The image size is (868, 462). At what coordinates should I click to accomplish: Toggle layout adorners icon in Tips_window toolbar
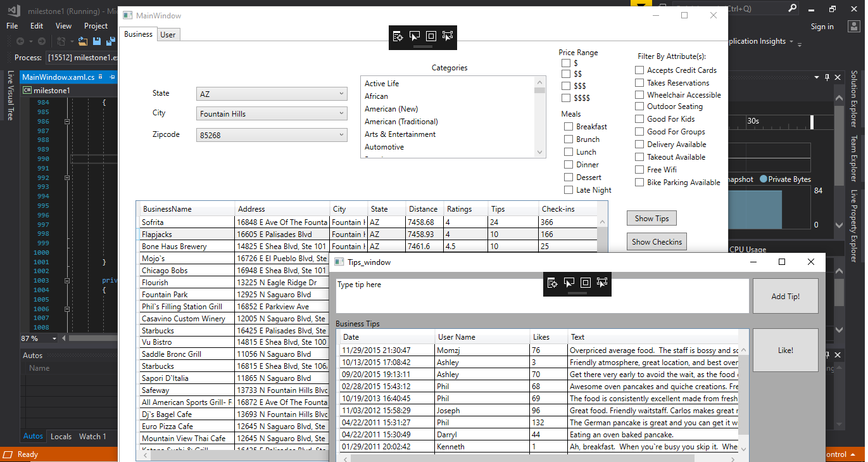coord(586,283)
